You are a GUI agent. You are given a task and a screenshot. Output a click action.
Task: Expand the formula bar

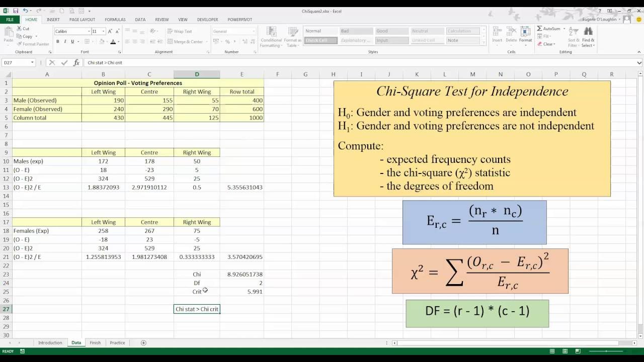click(x=639, y=63)
